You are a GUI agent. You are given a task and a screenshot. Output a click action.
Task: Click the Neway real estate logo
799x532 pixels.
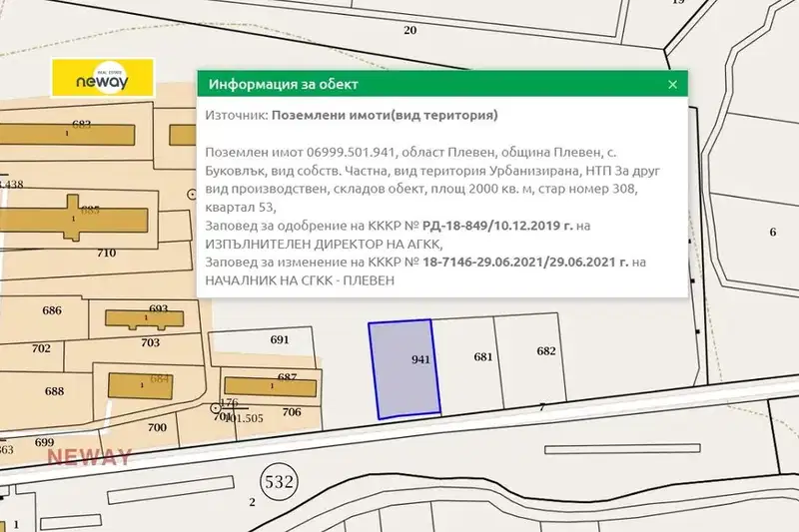click(103, 78)
